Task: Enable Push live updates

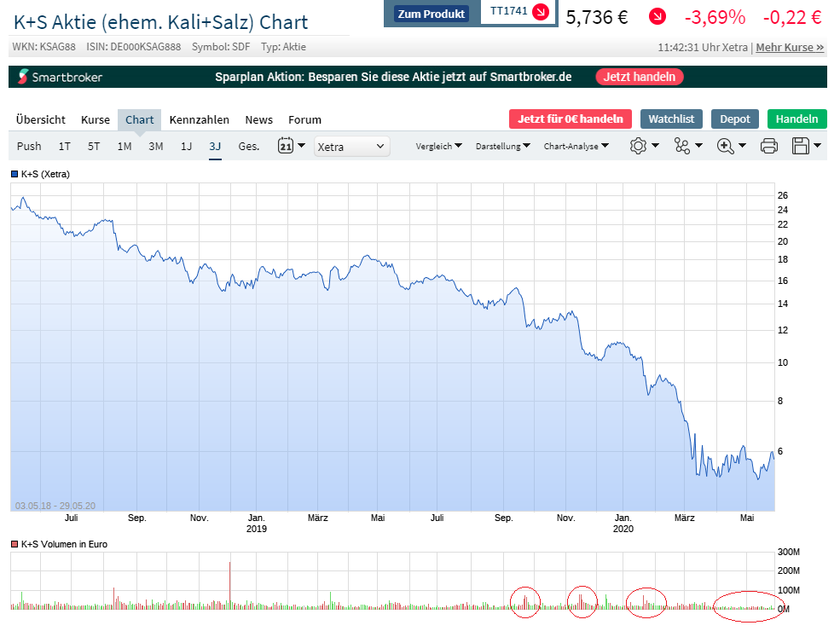Action: tap(29, 147)
